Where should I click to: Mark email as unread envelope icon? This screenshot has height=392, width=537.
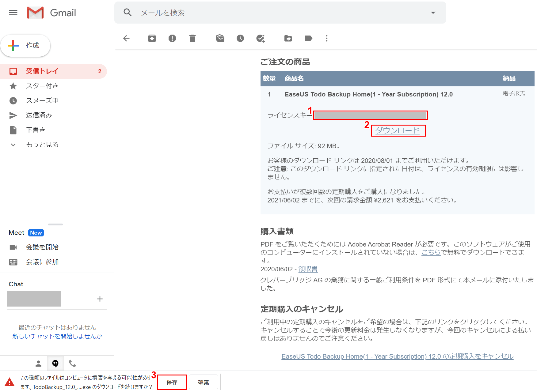(x=220, y=38)
